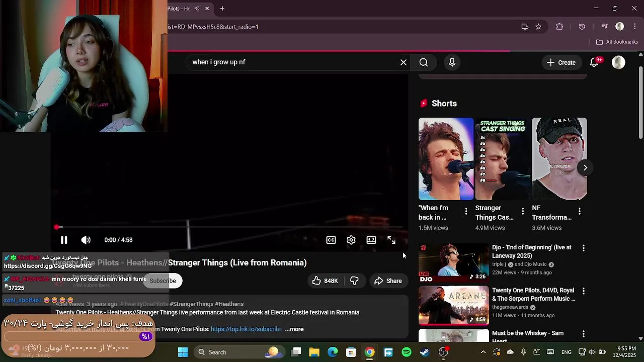644x362 pixels.
Task: Mute the YouTube player volume
Action: (86, 240)
